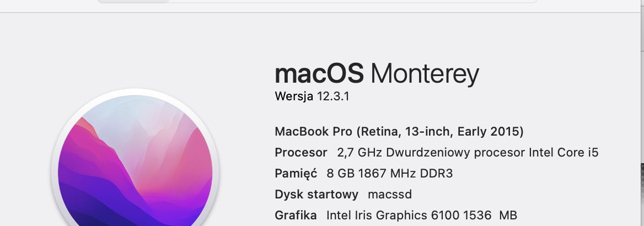This screenshot has height=226, width=644.
Task: Click the "8 GB" memory amount
Action: 340,174
